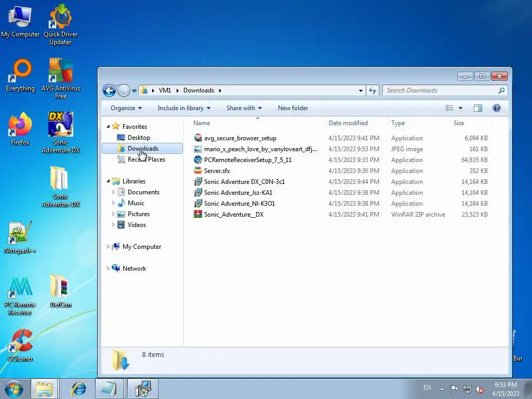The width and height of the screenshot is (532, 399).
Task: Open the Organize dropdown menu
Action: coord(126,108)
